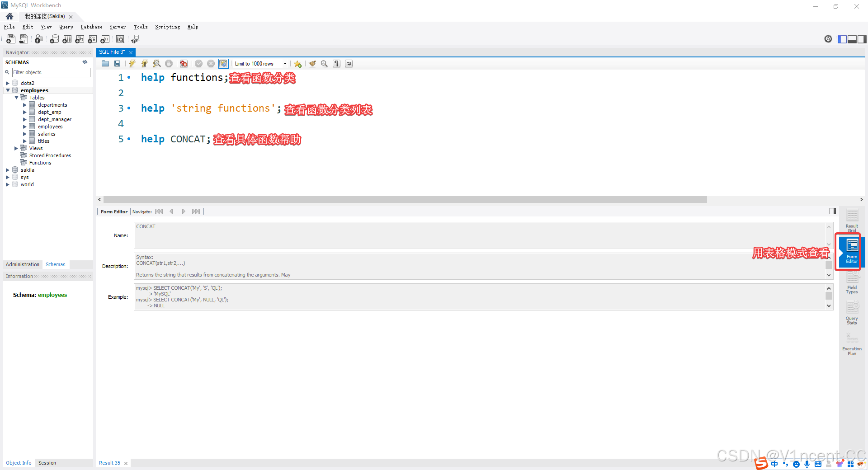Screen dimensions: 868x470
Task: Create new function icon
Action: pos(105,39)
